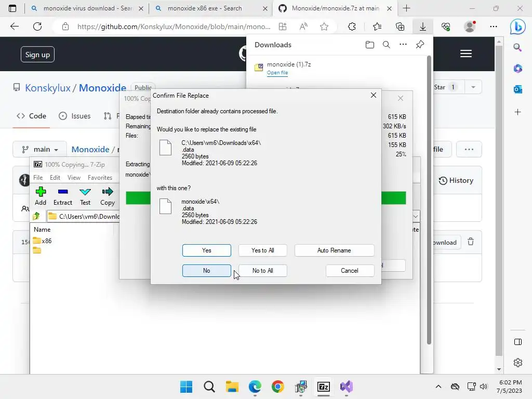The width and height of the screenshot is (532, 399).
Task: Open Google Chrome from taskbar
Action: coord(278,387)
